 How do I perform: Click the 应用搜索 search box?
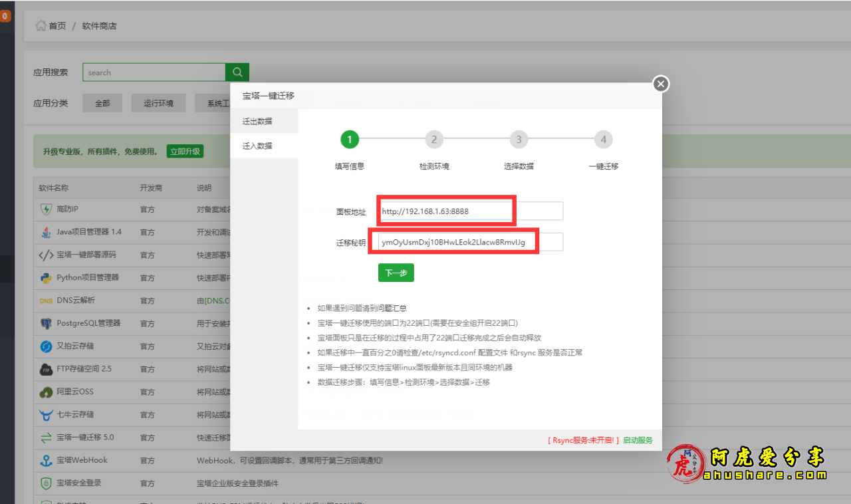click(x=154, y=72)
